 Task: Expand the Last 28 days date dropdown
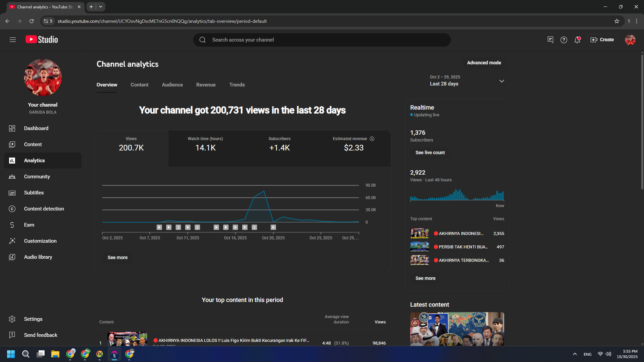pos(502,81)
